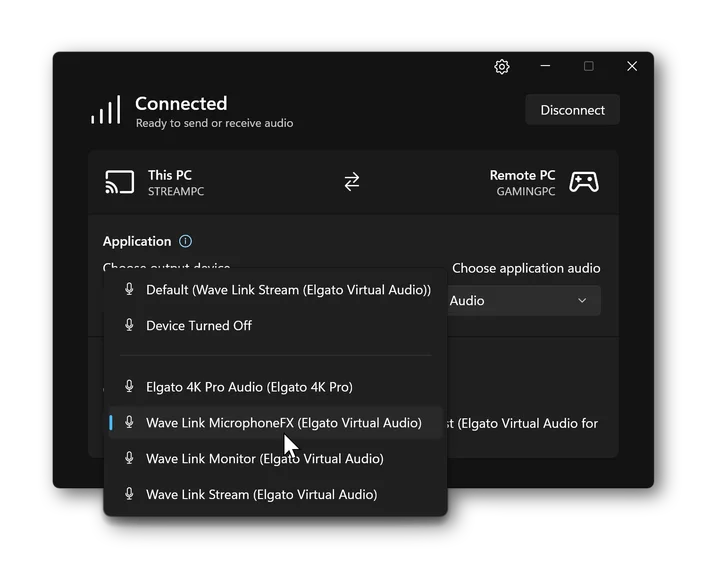Click the maximize window button

[588, 66]
